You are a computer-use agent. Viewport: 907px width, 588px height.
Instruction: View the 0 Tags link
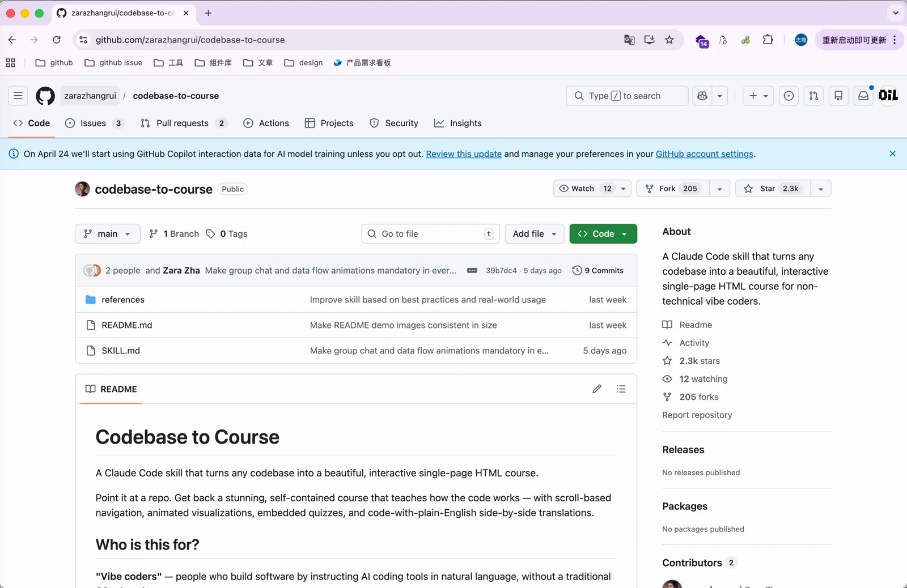click(227, 234)
